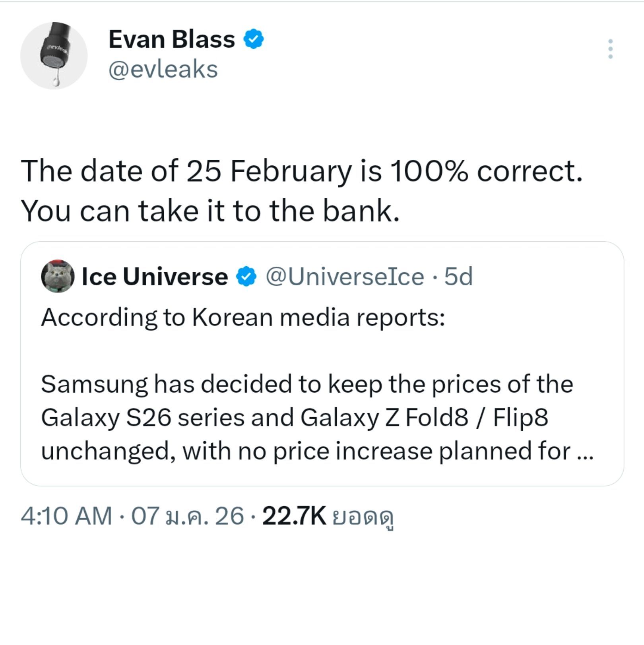The width and height of the screenshot is (644, 645).
Task: Click the 4:10 AM post time
Action: pyautogui.click(x=66, y=516)
